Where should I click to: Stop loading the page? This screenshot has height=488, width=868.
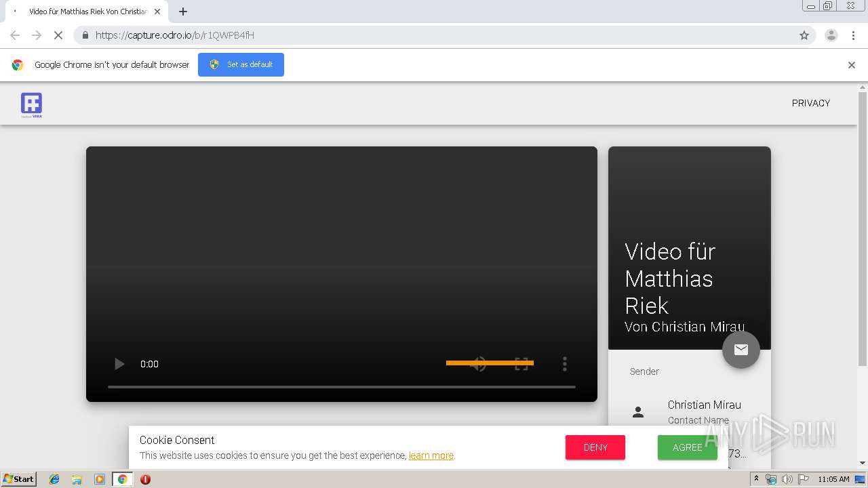58,35
